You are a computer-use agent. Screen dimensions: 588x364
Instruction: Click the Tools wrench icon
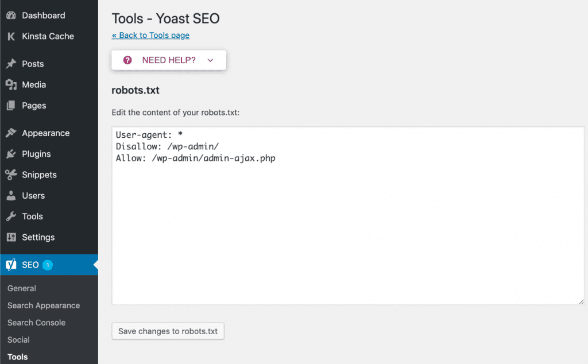[11, 216]
